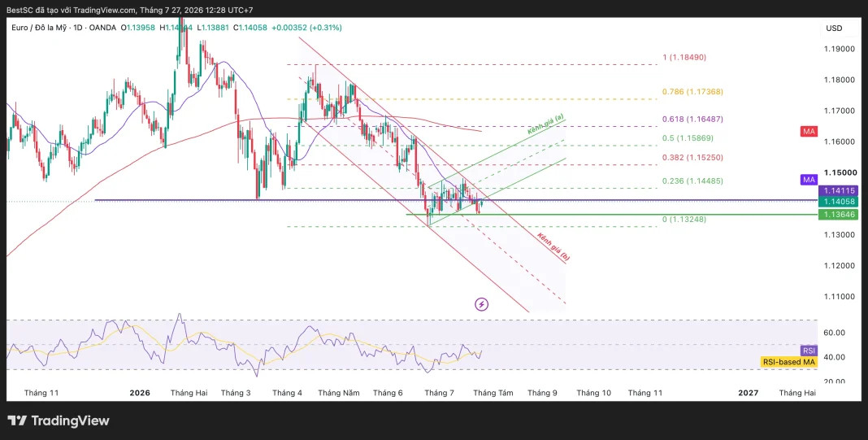Click the 2026 year marker on time axis
The height and width of the screenshot is (440, 868).
pos(140,393)
